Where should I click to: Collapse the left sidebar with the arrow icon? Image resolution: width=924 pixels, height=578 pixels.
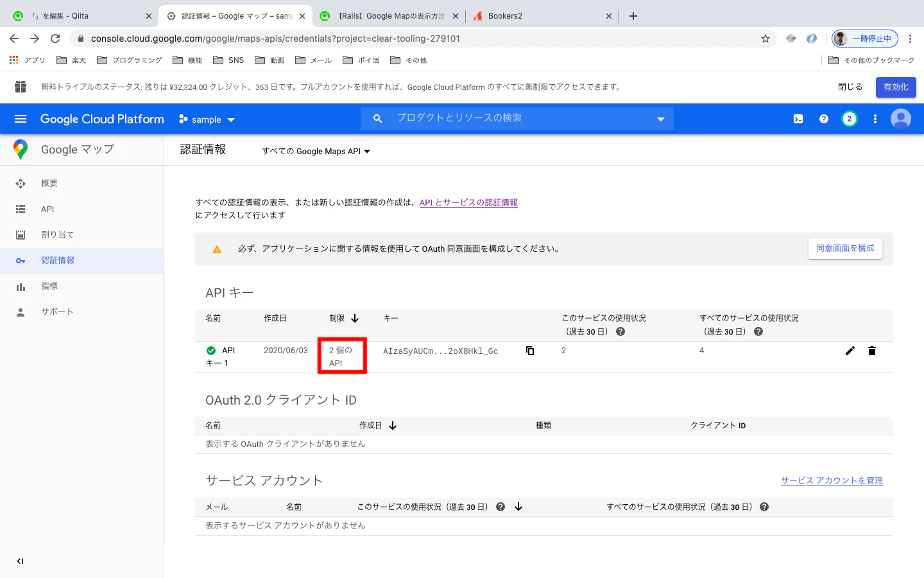pos(20,561)
